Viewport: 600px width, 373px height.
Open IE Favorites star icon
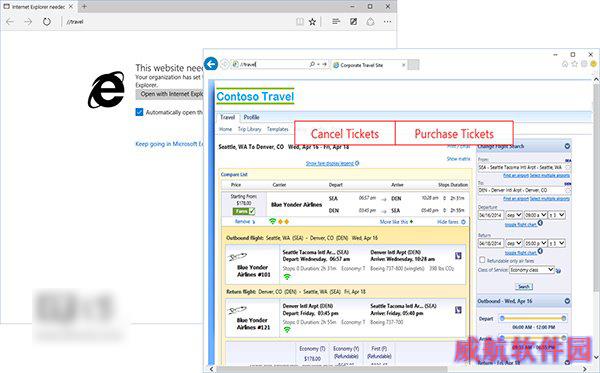point(574,64)
